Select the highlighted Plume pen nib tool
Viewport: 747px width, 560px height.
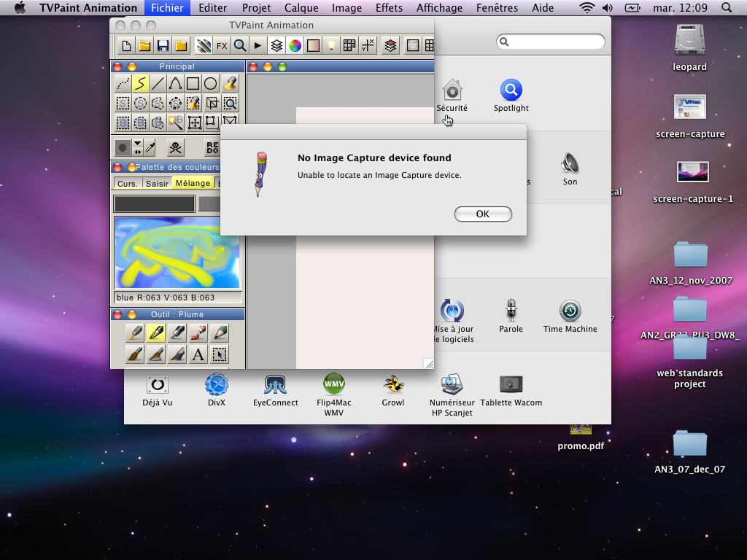coord(156,332)
